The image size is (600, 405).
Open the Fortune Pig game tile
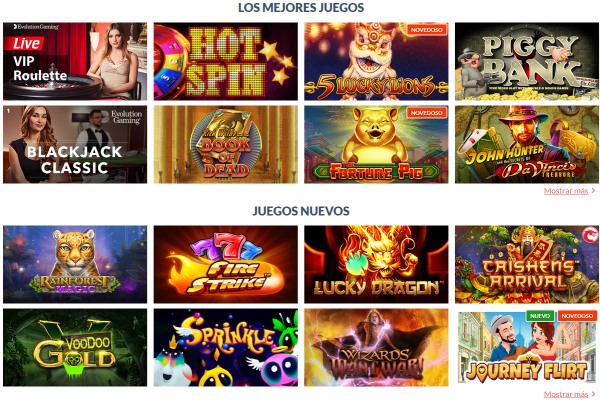376,145
